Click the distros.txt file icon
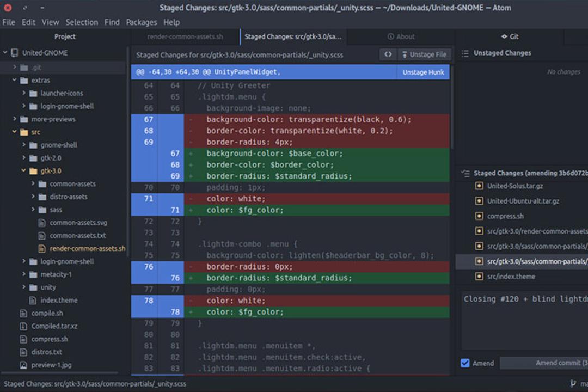 point(23,352)
